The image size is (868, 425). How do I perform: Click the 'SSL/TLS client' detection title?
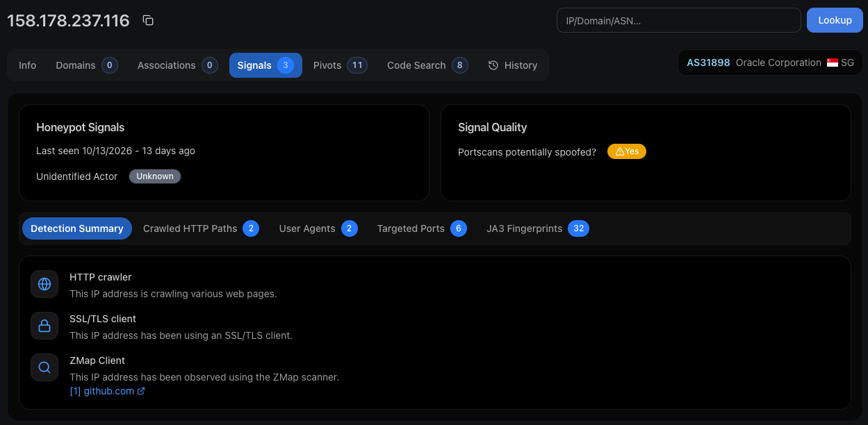(x=103, y=319)
